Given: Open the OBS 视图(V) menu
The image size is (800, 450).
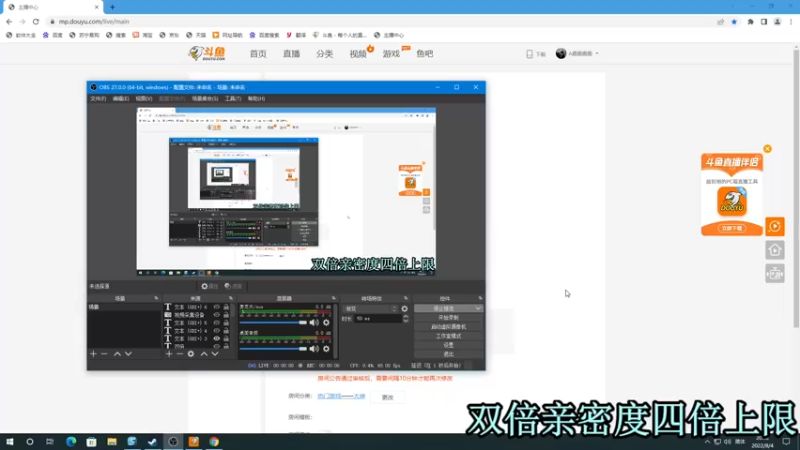Looking at the screenshot, I should (144, 98).
